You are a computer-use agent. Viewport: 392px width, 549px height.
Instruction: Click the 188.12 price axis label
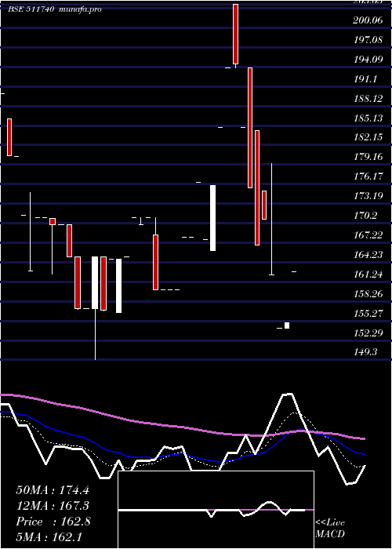click(368, 99)
